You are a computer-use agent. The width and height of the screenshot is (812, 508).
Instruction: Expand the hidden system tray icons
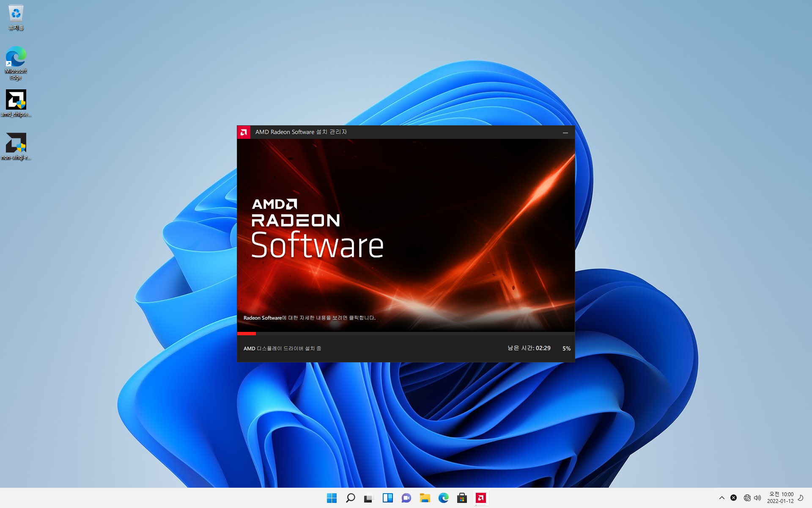(x=721, y=498)
